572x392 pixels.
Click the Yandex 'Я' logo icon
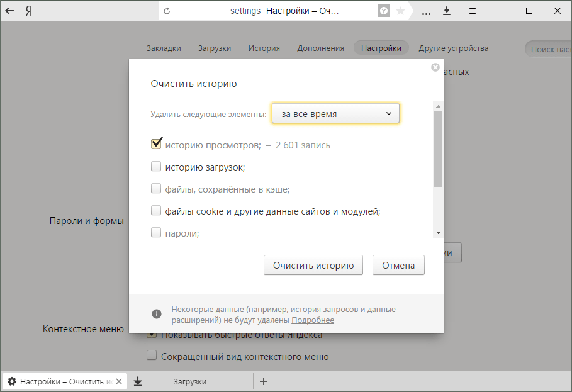point(28,11)
